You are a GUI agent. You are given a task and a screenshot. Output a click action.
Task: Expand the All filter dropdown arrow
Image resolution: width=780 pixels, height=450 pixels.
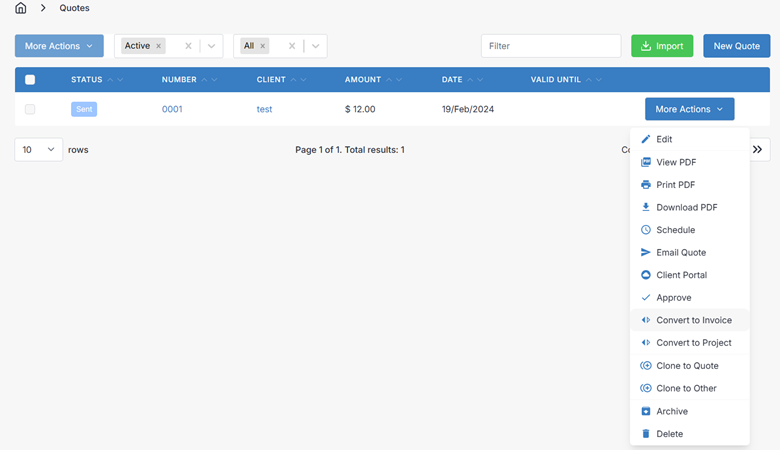(x=315, y=46)
